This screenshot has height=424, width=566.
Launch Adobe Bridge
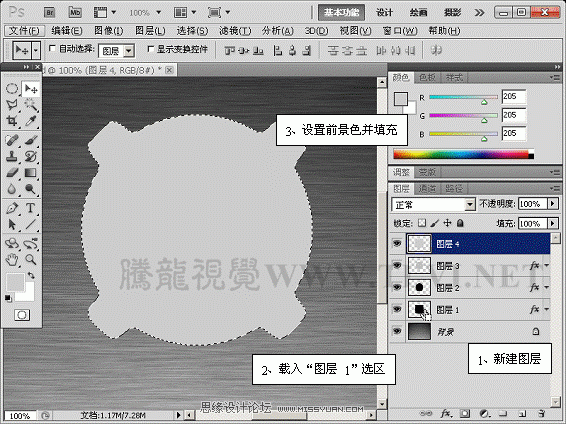49,13
